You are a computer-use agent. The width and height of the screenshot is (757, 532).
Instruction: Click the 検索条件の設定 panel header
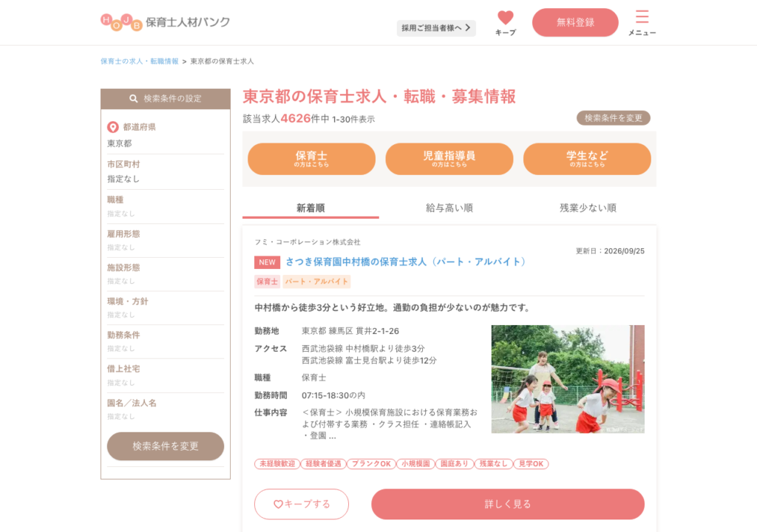pyautogui.click(x=166, y=99)
